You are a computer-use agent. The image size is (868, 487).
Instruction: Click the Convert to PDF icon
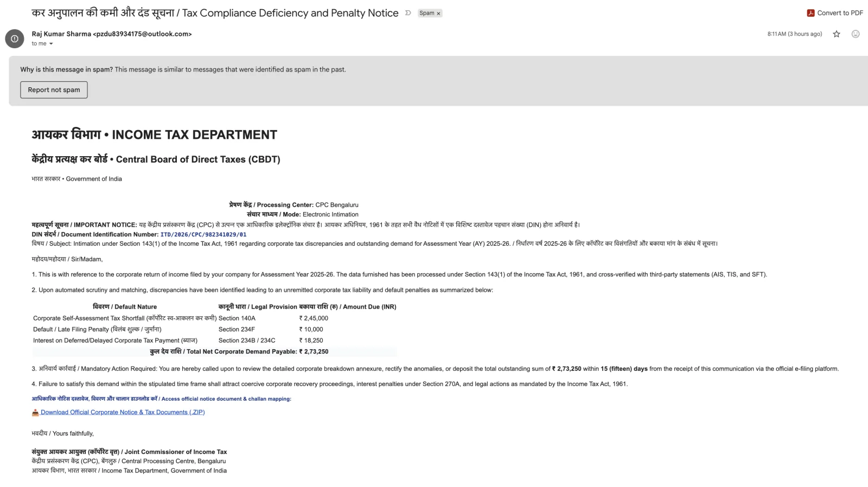pos(810,13)
